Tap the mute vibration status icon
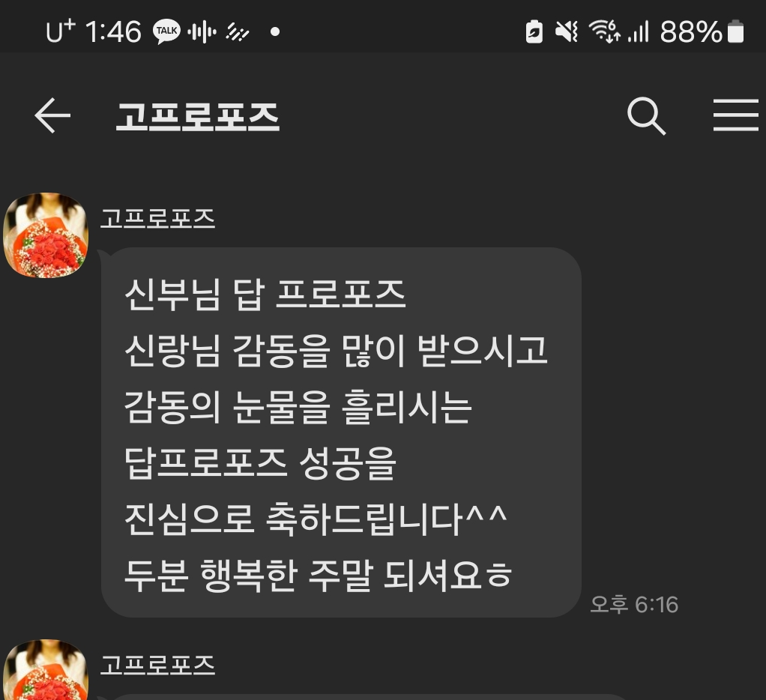Screen dimensions: 766x700 point(567,32)
